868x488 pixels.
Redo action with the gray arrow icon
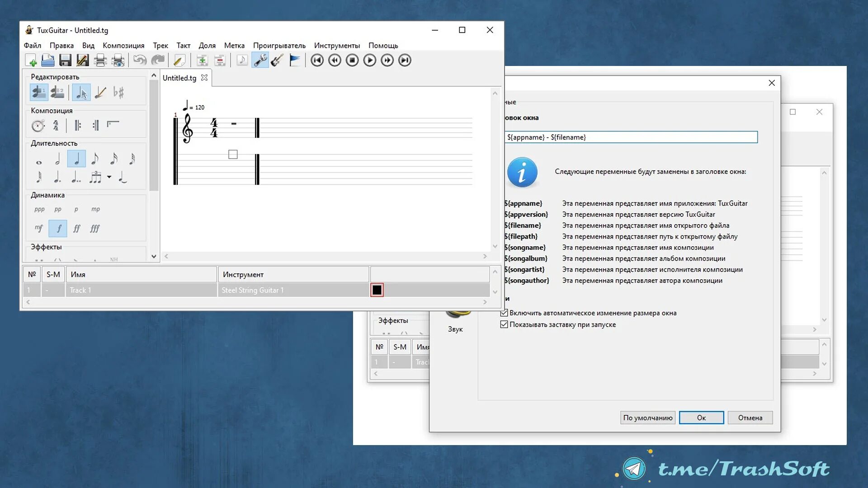pos(158,60)
